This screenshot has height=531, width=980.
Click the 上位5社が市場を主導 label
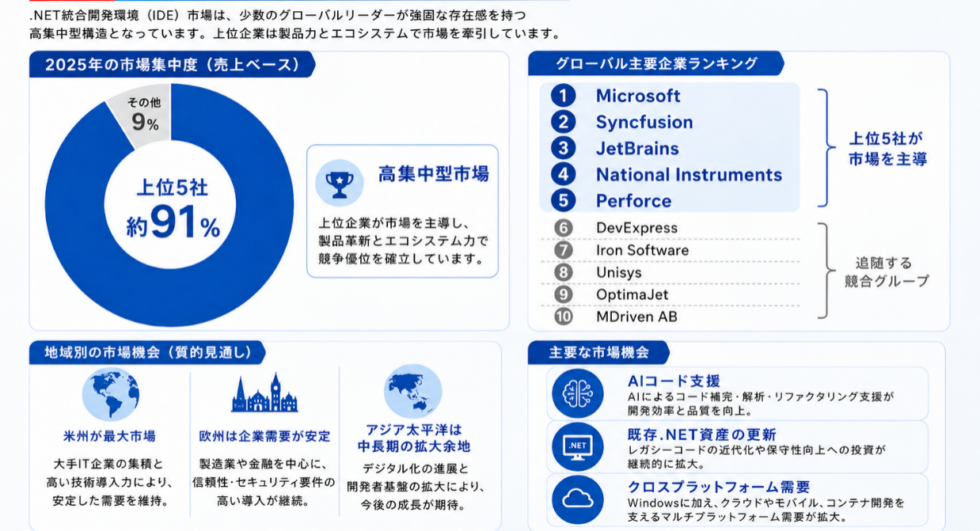[x=887, y=149]
